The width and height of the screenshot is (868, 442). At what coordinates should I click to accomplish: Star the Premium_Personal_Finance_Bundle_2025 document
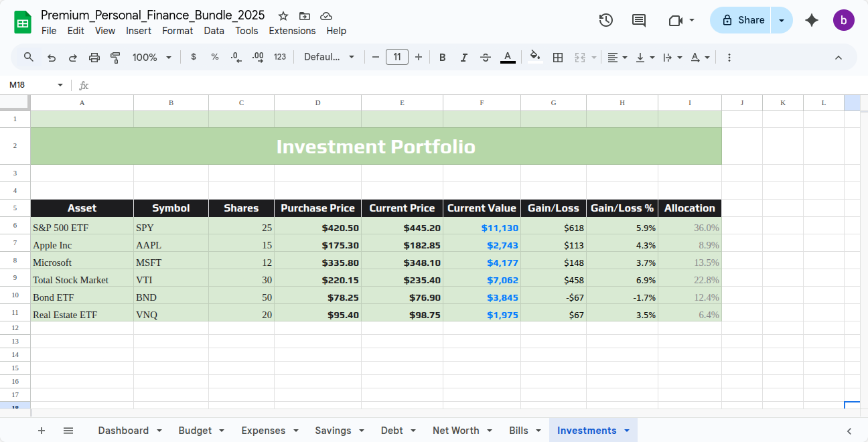[283, 16]
